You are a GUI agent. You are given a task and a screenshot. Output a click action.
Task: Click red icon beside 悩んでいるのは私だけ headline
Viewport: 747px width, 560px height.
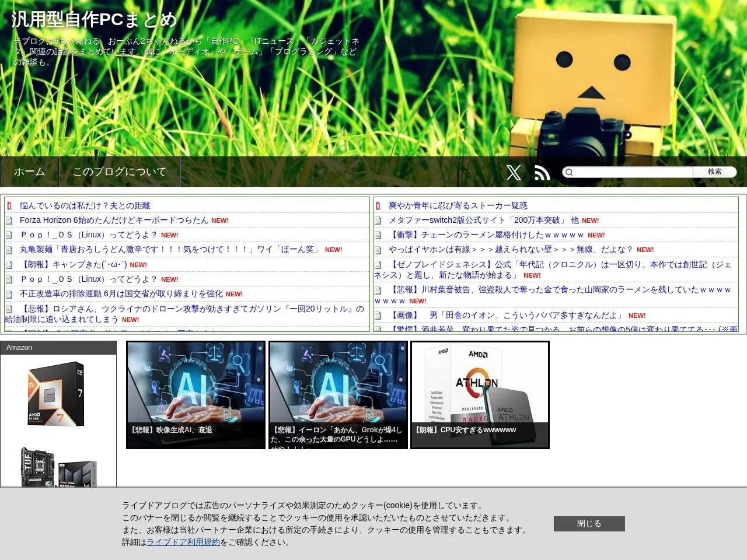9,206
